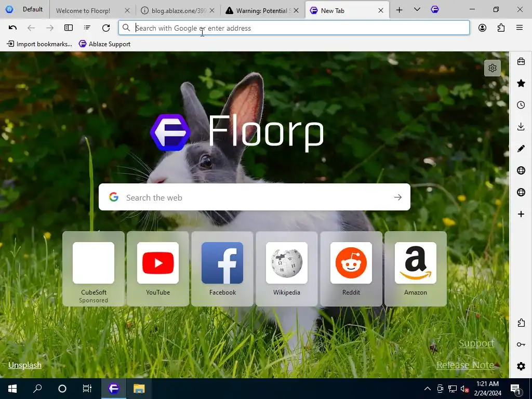
Task: Select the New Tab tab
Action: point(347,10)
